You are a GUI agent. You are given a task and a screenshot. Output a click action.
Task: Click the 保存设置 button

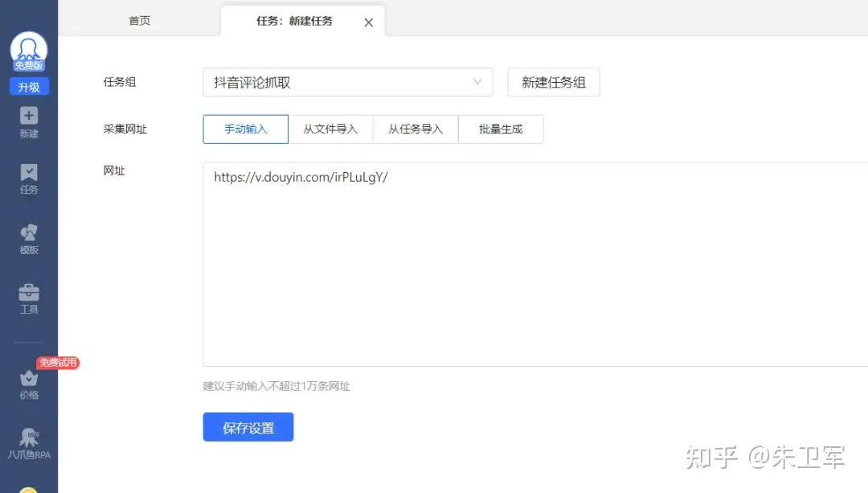coord(248,427)
